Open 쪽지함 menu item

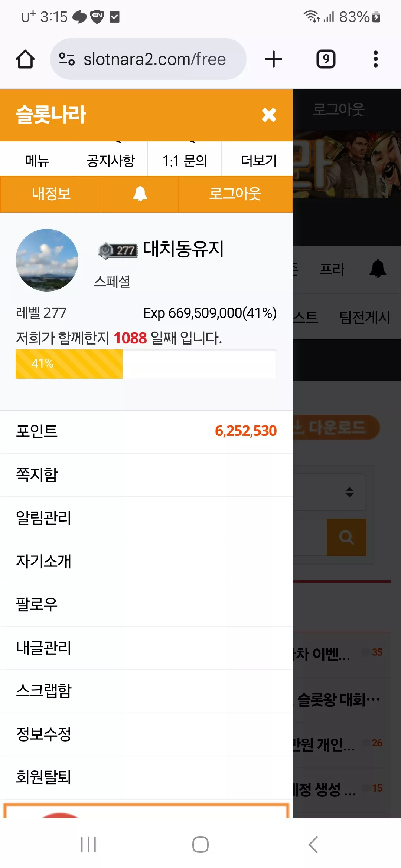click(146, 475)
